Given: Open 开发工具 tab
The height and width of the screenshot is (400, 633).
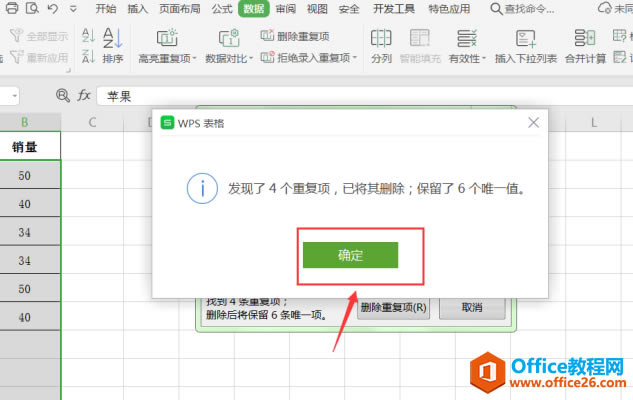Looking at the screenshot, I should [394, 8].
